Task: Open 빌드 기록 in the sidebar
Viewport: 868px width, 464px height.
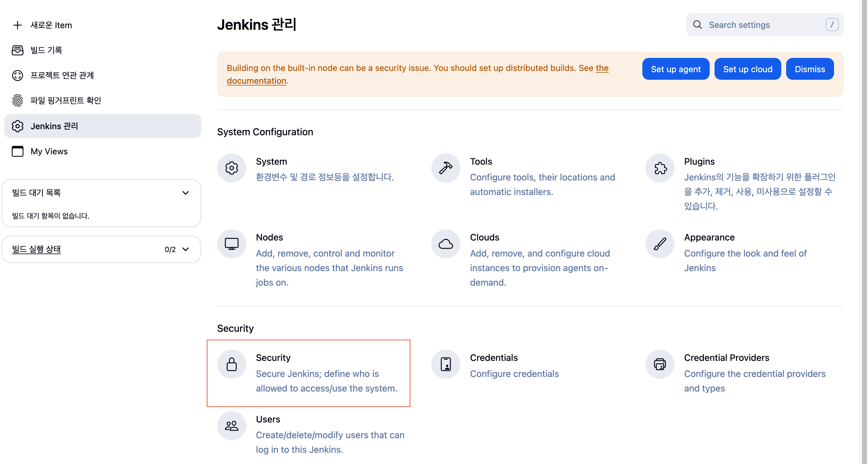Action: [x=46, y=50]
